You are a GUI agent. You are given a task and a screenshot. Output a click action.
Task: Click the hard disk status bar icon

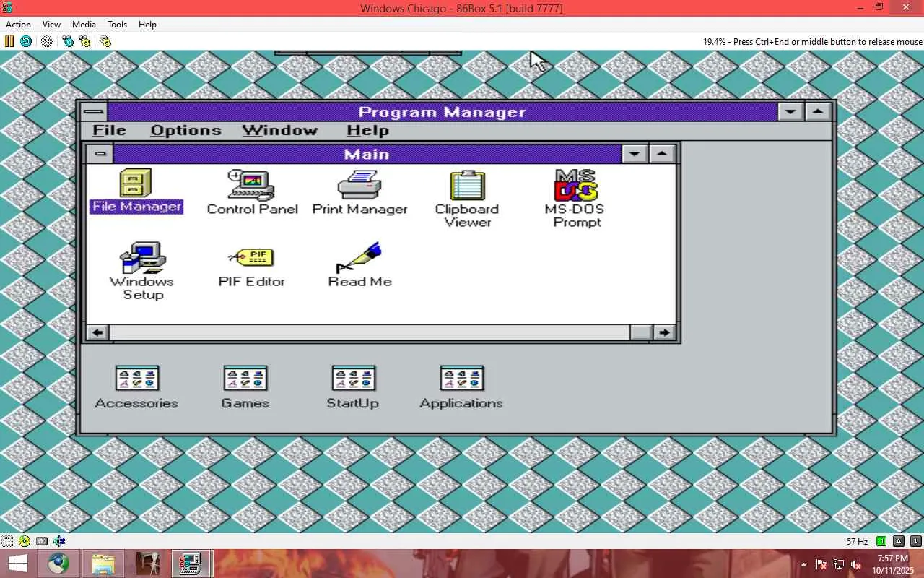(42, 541)
